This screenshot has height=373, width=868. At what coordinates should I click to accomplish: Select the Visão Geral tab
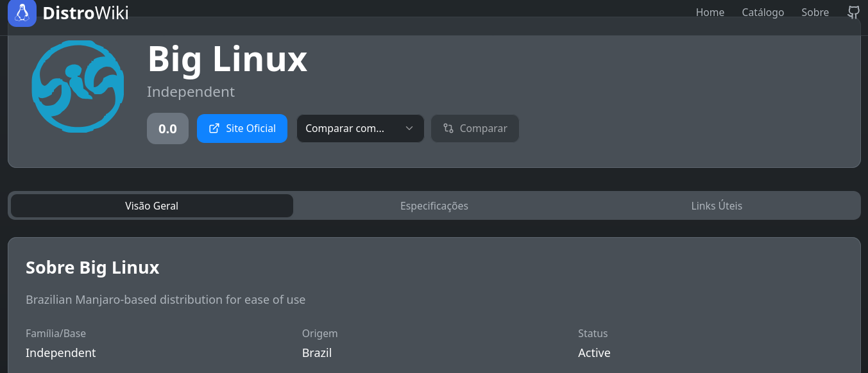coord(152,206)
